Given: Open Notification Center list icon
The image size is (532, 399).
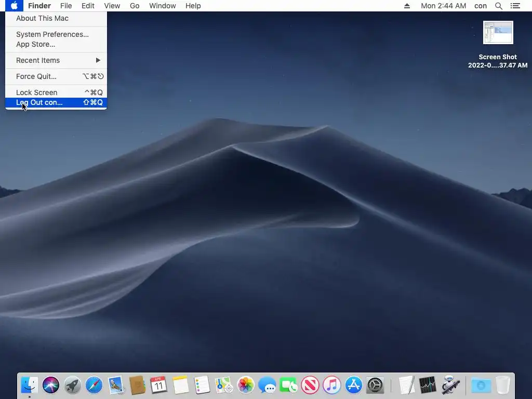Looking at the screenshot, I should tap(515, 6).
